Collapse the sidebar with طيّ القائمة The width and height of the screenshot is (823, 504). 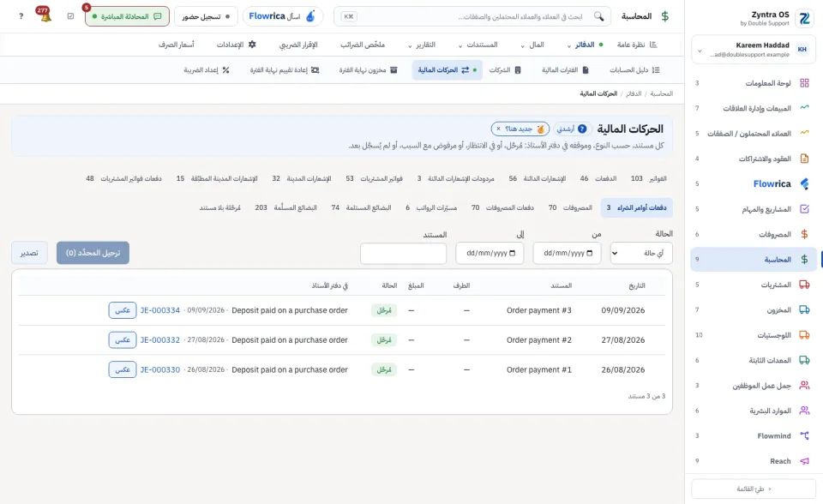click(x=754, y=489)
